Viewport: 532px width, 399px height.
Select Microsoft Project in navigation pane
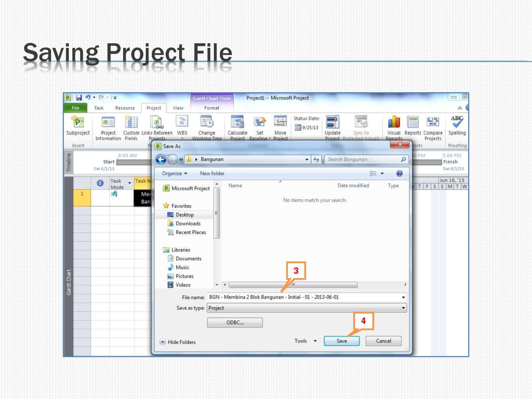[187, 188]
